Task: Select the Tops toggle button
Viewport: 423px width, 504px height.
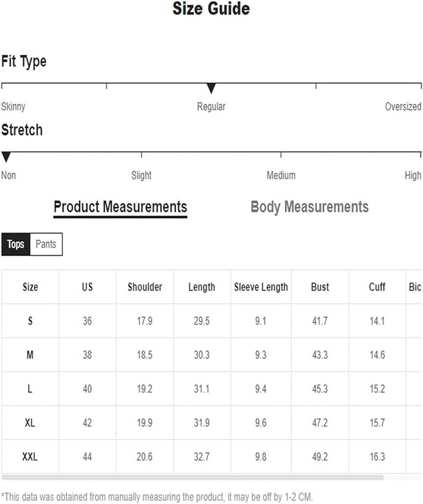Action: [x=16, y=244]
